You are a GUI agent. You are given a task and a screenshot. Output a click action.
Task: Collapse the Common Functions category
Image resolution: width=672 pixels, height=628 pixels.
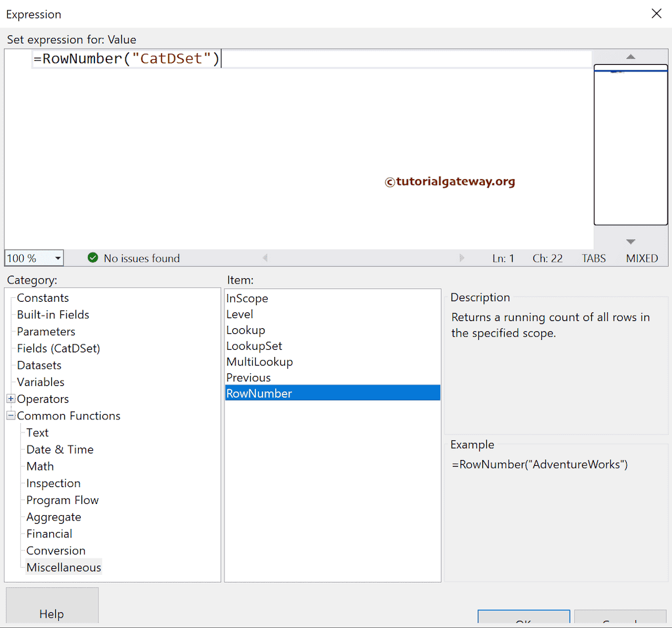click(10, 415)
